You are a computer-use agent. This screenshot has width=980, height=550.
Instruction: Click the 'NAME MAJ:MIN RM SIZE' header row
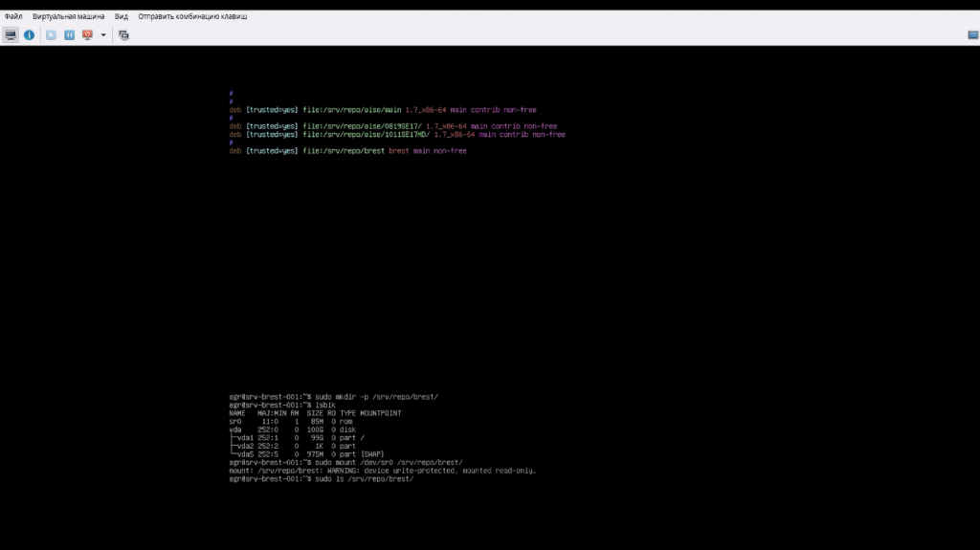tap(315, 413)
